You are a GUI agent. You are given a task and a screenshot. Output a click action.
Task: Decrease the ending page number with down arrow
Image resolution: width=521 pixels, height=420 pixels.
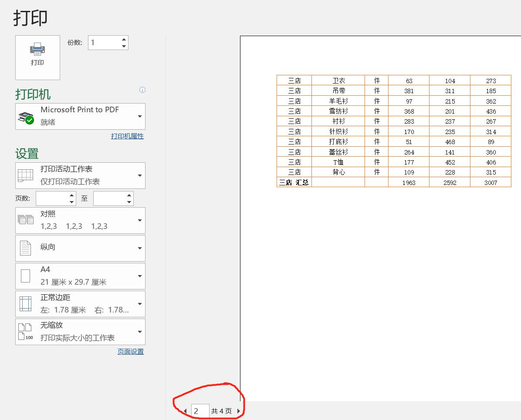(129, 202)
